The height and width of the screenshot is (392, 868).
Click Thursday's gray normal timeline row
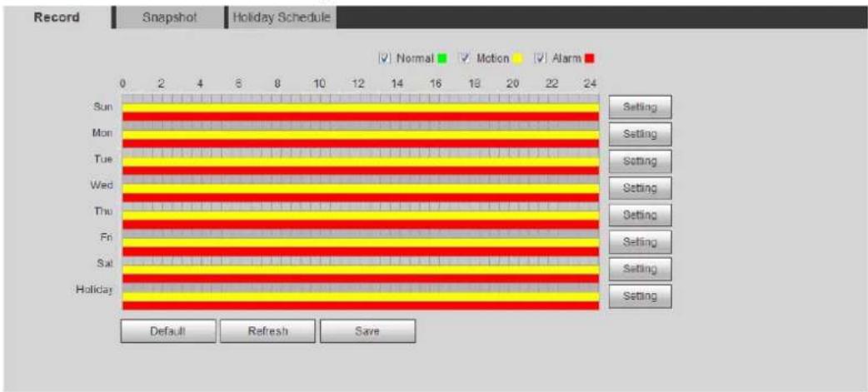(361, 206)
